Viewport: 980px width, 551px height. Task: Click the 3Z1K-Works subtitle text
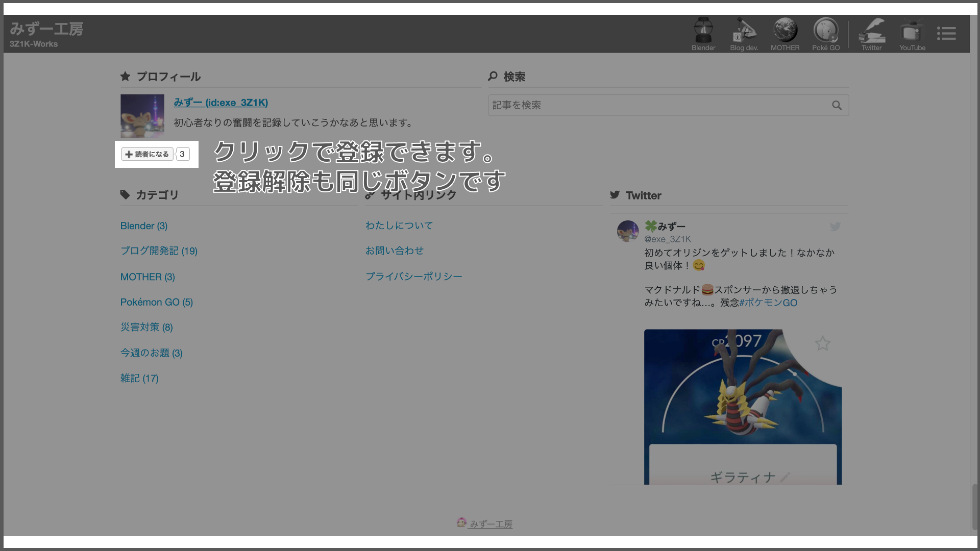click(34, 44)
